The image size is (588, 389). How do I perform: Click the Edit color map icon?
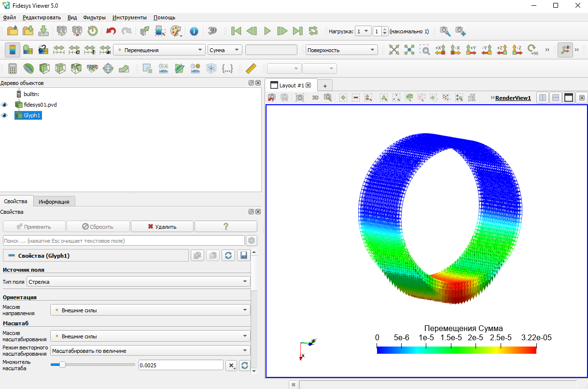28,50
